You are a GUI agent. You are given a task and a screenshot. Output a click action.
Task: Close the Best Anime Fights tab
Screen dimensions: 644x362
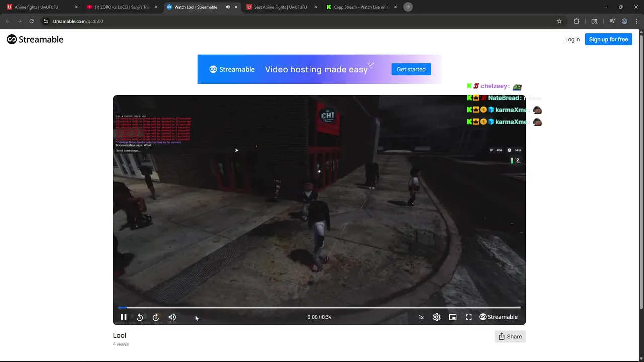(316, 7)
